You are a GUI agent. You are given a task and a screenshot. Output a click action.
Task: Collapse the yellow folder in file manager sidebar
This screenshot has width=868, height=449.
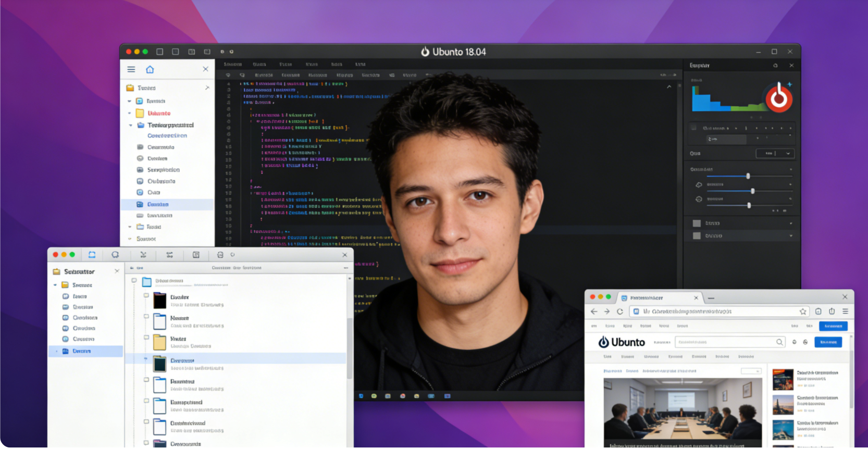(55, 285)
